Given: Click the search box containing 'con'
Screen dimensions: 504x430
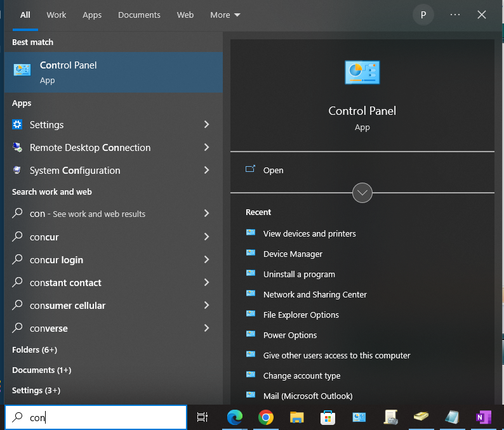Looking at the screenshot, I should (96, 417).
